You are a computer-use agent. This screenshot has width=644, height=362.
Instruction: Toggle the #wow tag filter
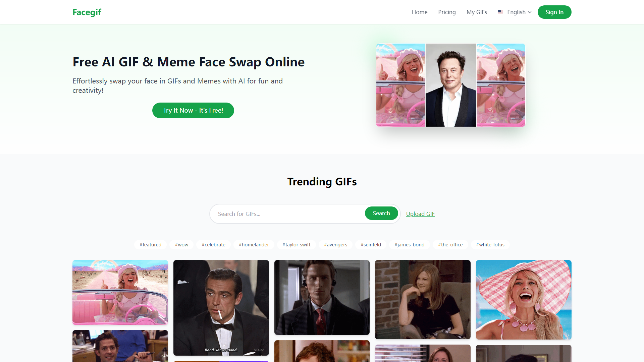pos(181,244)
